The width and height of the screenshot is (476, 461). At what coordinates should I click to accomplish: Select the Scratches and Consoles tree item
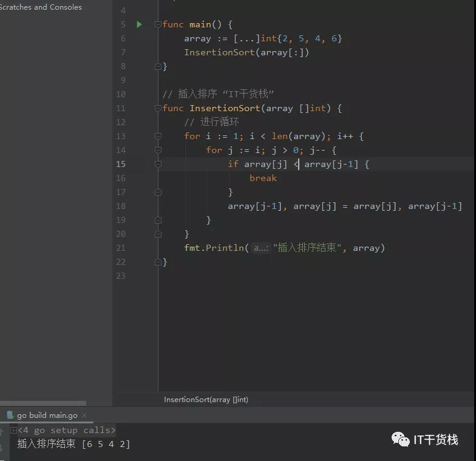point(41,7)
